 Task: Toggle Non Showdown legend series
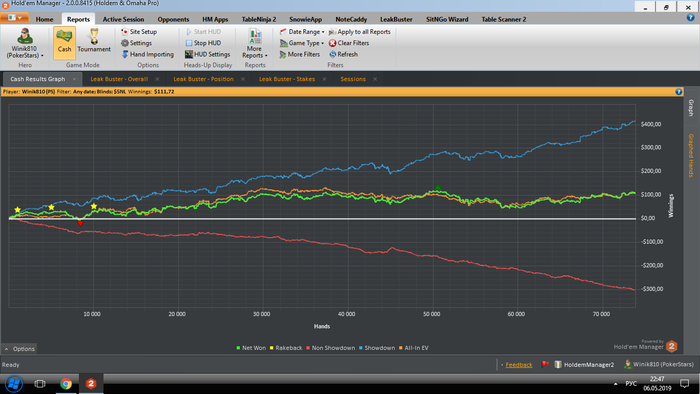click(x=330, y=348)
